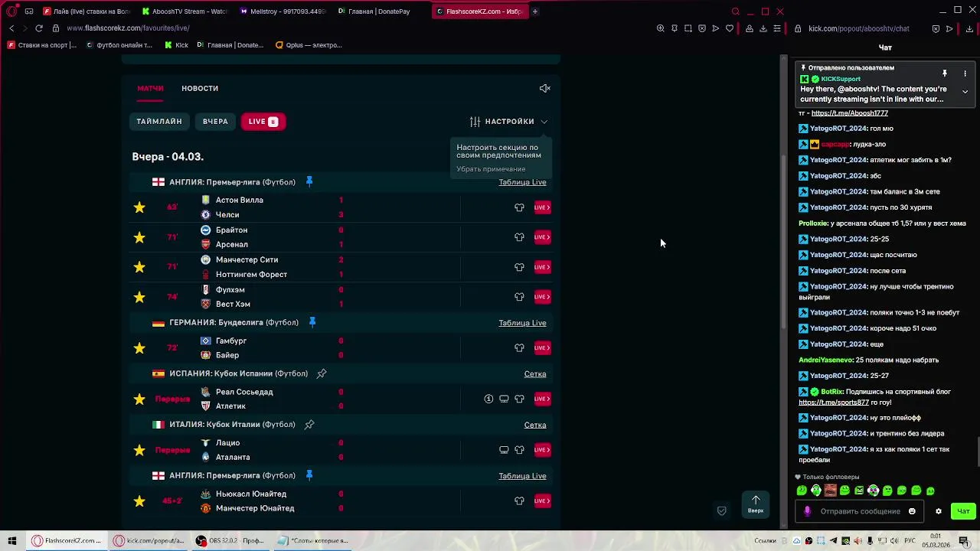The width and height of the screenshot is (980, 551).
Task: Select the ВЧЕРА filter
Action: tap(215, 121)
